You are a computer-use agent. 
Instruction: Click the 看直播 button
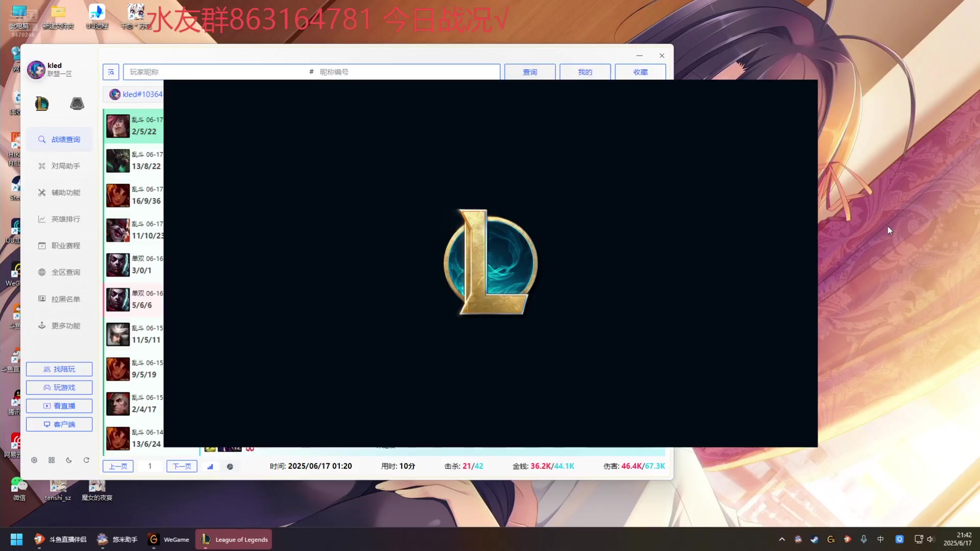(59, 406)
